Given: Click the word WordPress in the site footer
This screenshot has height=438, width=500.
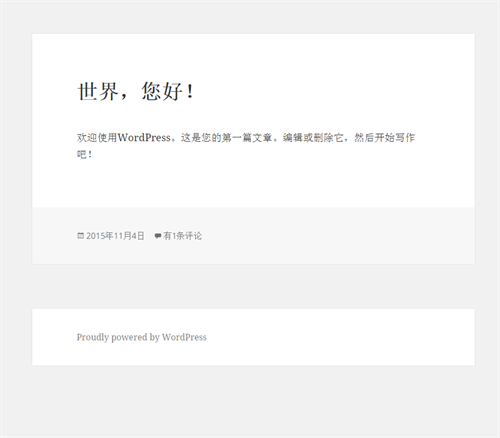Looking at the screenshot, I should coord(184,337).
